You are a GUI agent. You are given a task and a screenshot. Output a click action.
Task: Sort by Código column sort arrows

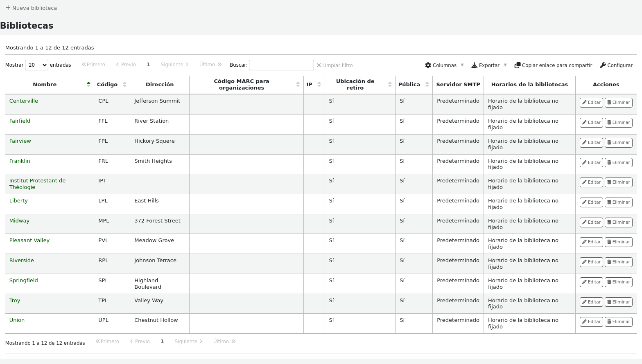click(x=124, y=84)
